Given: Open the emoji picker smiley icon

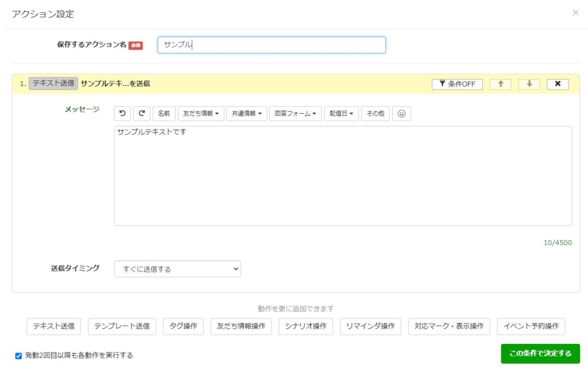Looking at the screenshot, I should (x=401, y=114).
